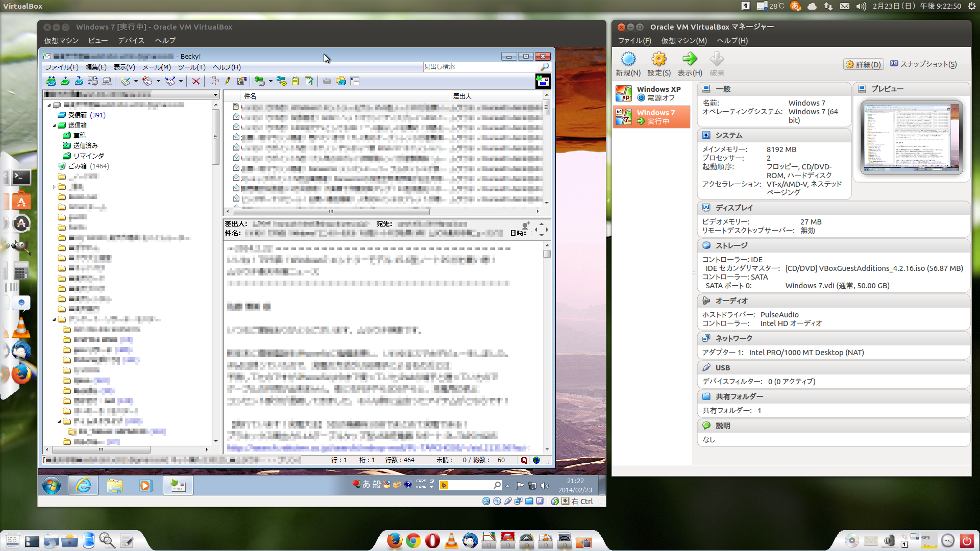
Task: Click the yellow notepad template icon
Action: tap(295, 81)
